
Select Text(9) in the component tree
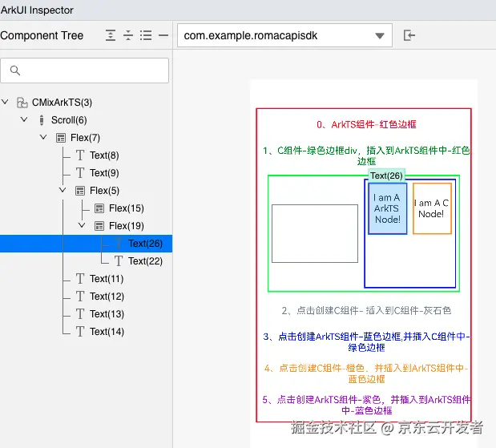104,173
